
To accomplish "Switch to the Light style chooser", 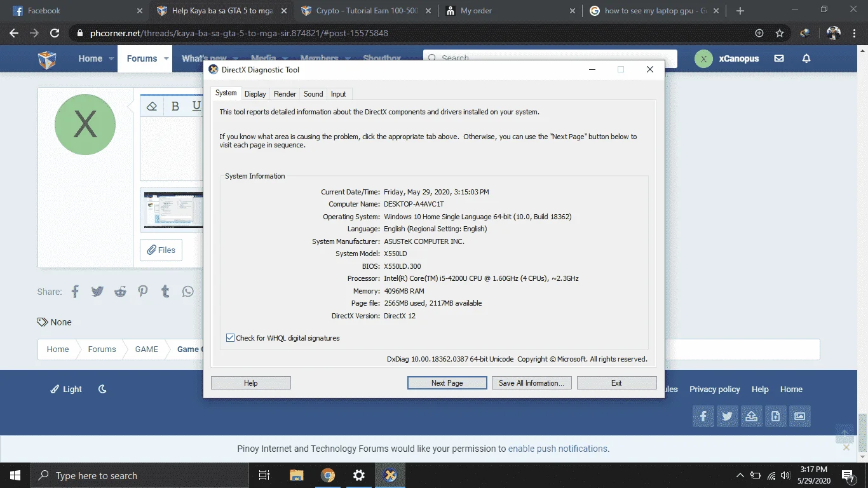I will click(67, 390).
